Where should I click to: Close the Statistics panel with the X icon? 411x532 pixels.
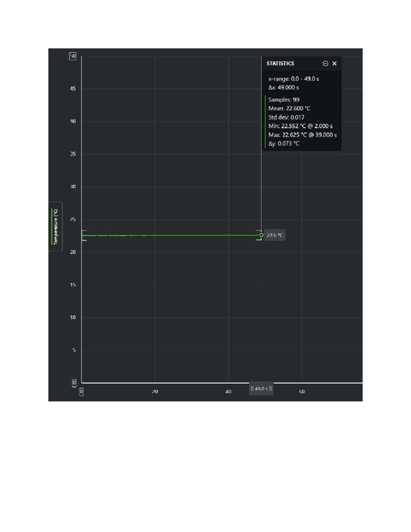click(335, 64)
